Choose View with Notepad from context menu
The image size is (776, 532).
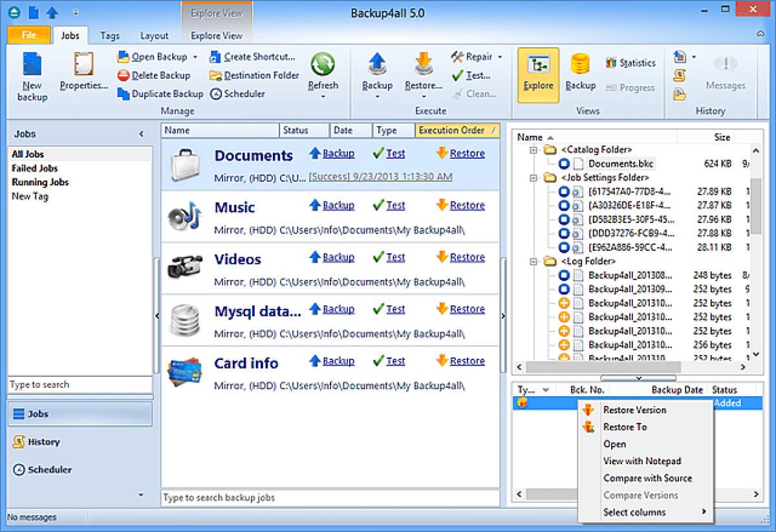point(641,461)
